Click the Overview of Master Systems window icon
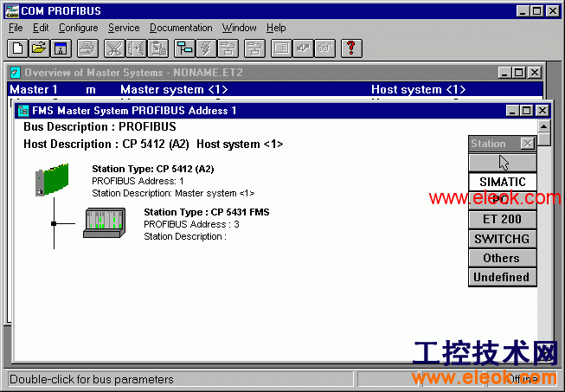Viewport: 565px width, 392px height. click(x=16, y=73)
